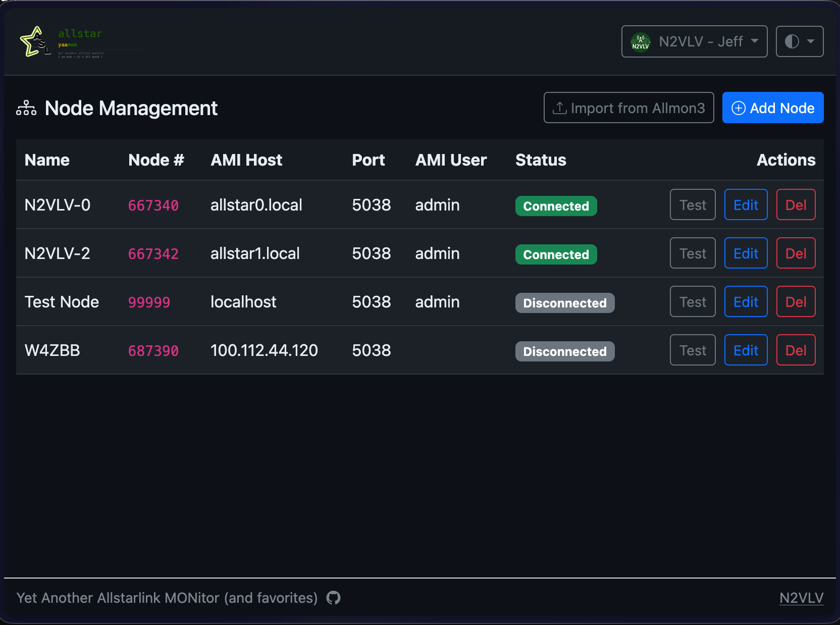The height and width of the screenshot is (625, 840).
Task: Delete the Test Node entry
Action: 796,301
